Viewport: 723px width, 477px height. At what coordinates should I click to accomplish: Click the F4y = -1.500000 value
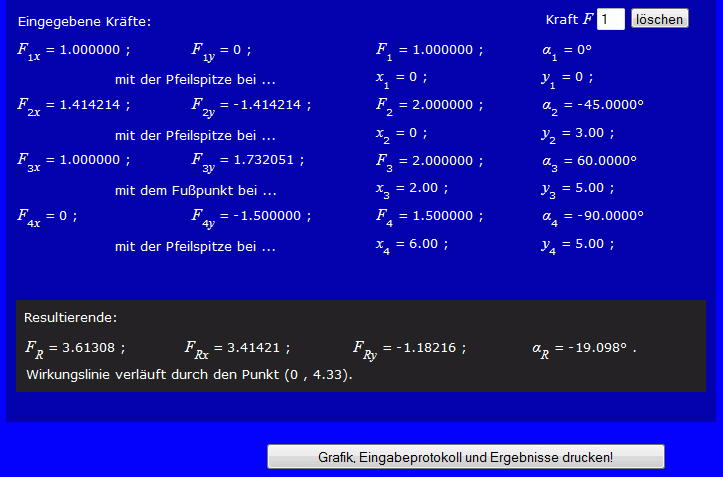[x=250, y=215]
